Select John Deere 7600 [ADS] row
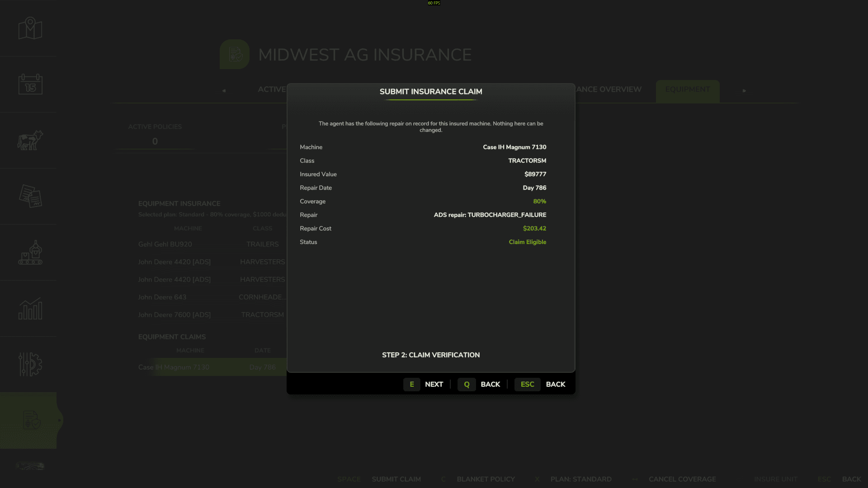This screenshot has width=868, height=488. coord(212,314)
